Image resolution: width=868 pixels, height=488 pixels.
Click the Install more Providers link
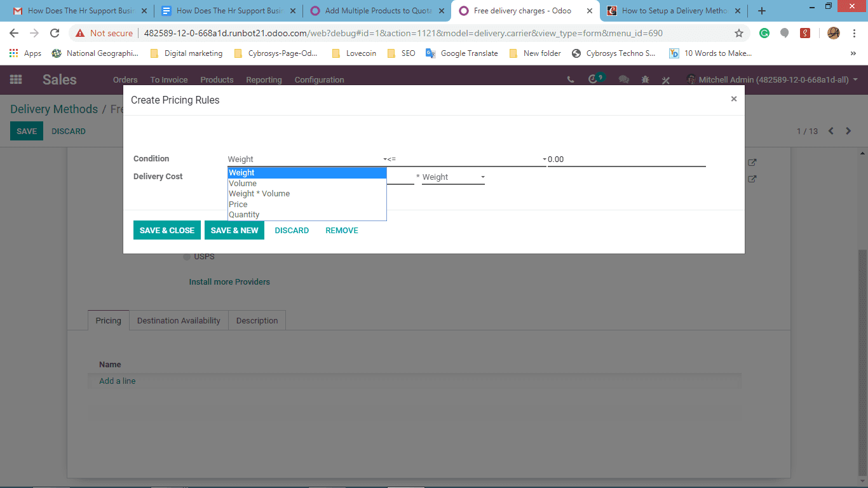[229, 281]
